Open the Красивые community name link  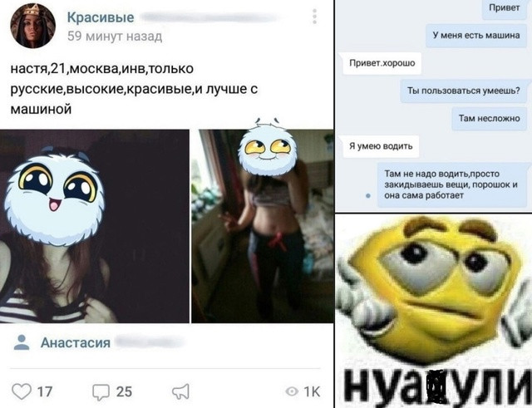(x=101, y=17)
